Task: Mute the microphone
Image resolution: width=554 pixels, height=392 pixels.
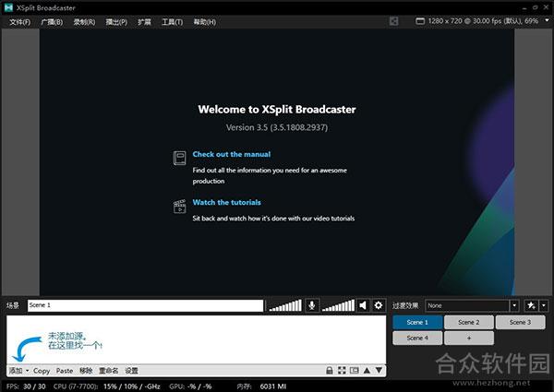Action: click(312, 305)
